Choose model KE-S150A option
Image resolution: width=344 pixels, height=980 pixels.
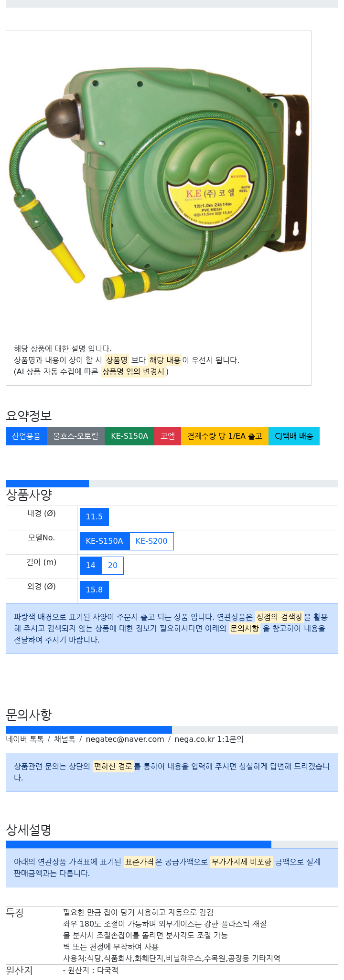click(x=104, y=541)
